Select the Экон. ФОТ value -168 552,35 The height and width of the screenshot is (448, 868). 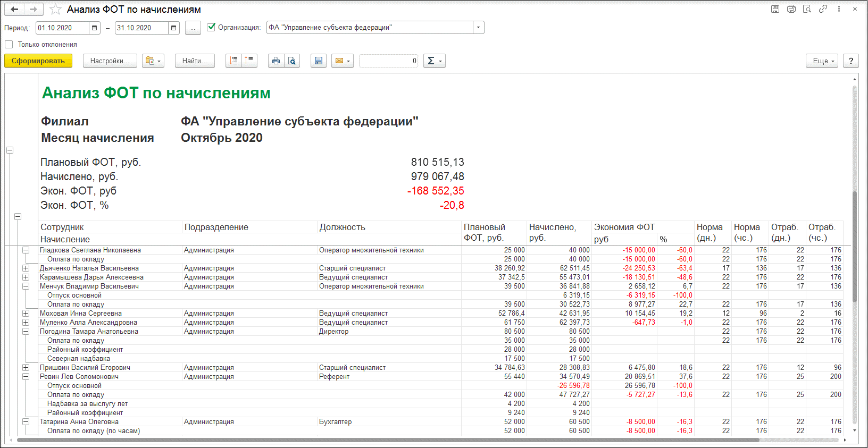coord(436,191)
